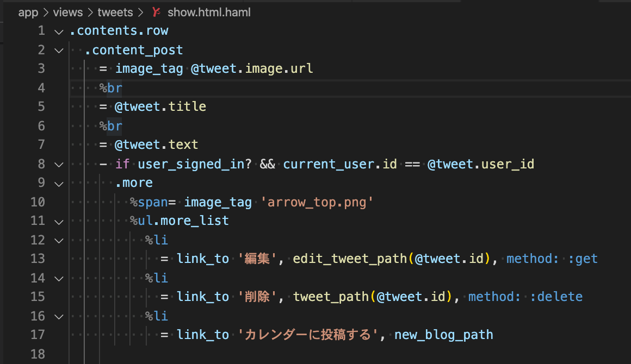
Task: Collapse the %li fold on line 14
Action: pos(59,279)
